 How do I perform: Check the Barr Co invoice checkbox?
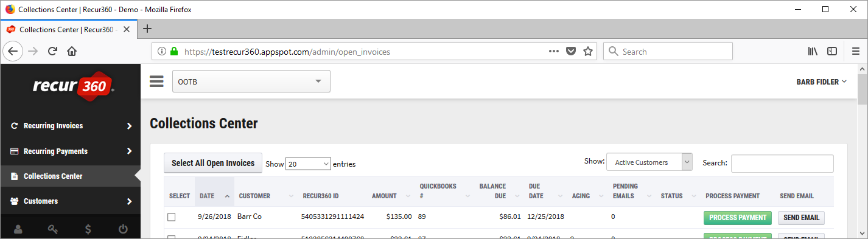pyautogui.click(x=172, y=217)
